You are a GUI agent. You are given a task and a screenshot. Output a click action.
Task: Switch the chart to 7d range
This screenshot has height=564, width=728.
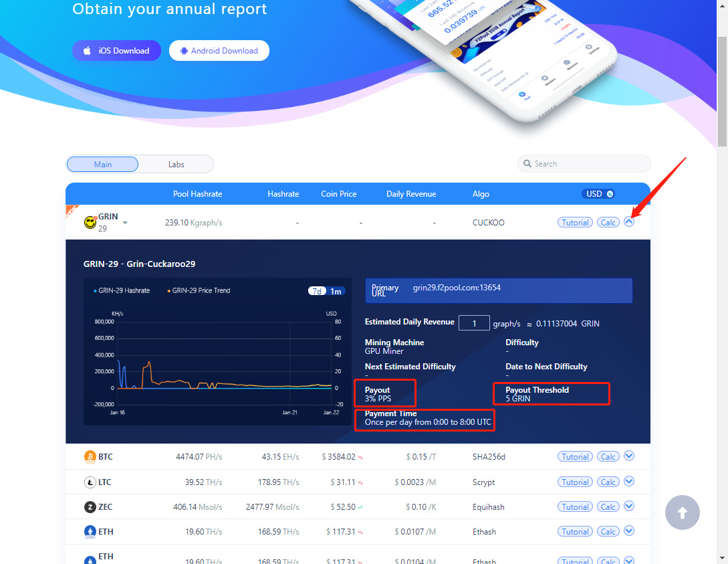click(x=317, y=291)
